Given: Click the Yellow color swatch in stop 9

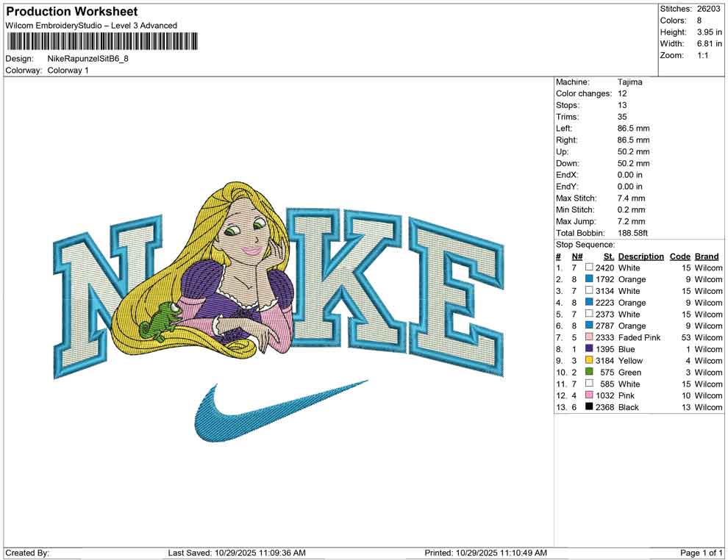Looking at the screenshot, I should [x=588, y=360].
